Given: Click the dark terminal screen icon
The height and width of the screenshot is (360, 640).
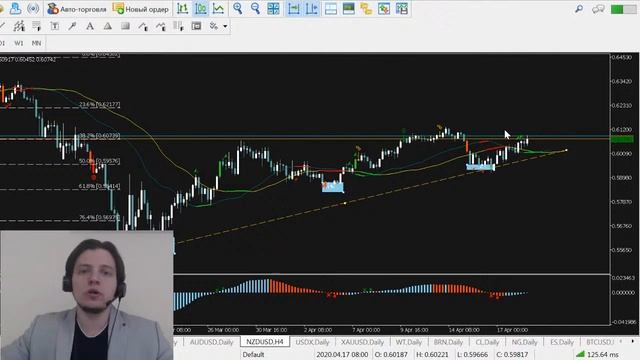Looking at the screenshot, I should [x=349, y=9].
